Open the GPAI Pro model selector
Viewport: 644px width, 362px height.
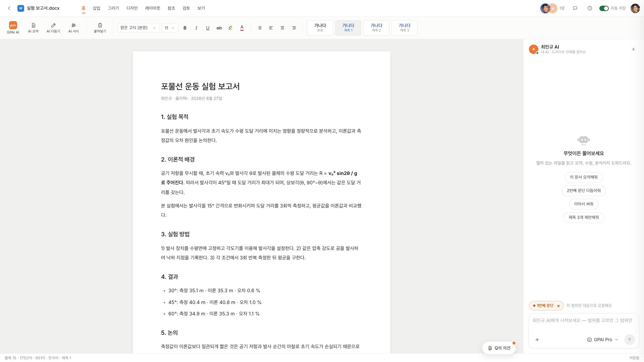pos(602,340)
